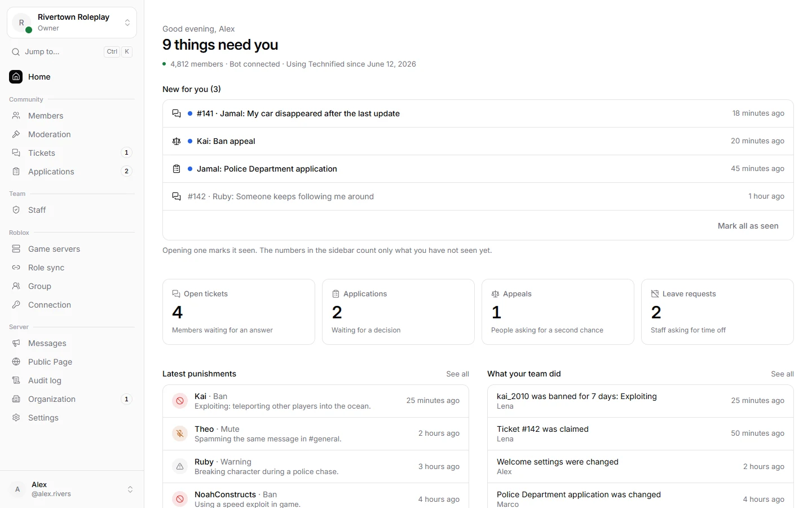Screen dimensions: 812x508
Task: Click the ban icon beside NoahConstructs
Action: click(180, 499)
